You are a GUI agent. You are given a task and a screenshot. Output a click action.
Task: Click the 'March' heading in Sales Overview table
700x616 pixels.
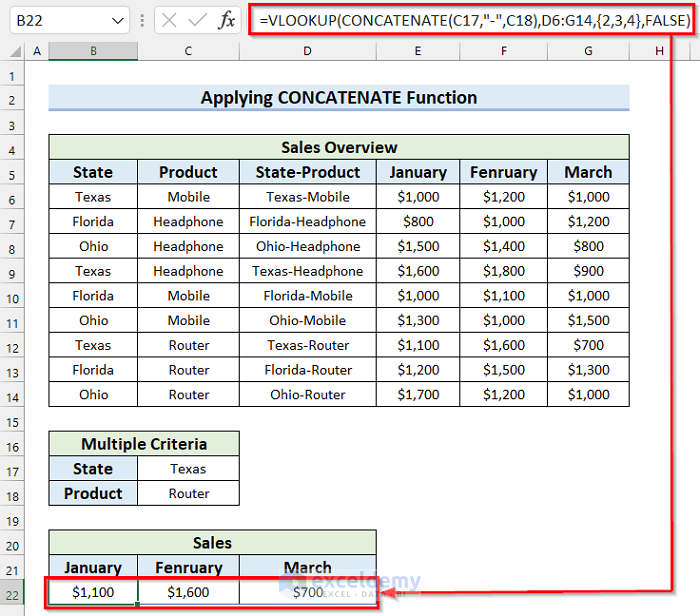pyautogui.click(x=588, y=172)
